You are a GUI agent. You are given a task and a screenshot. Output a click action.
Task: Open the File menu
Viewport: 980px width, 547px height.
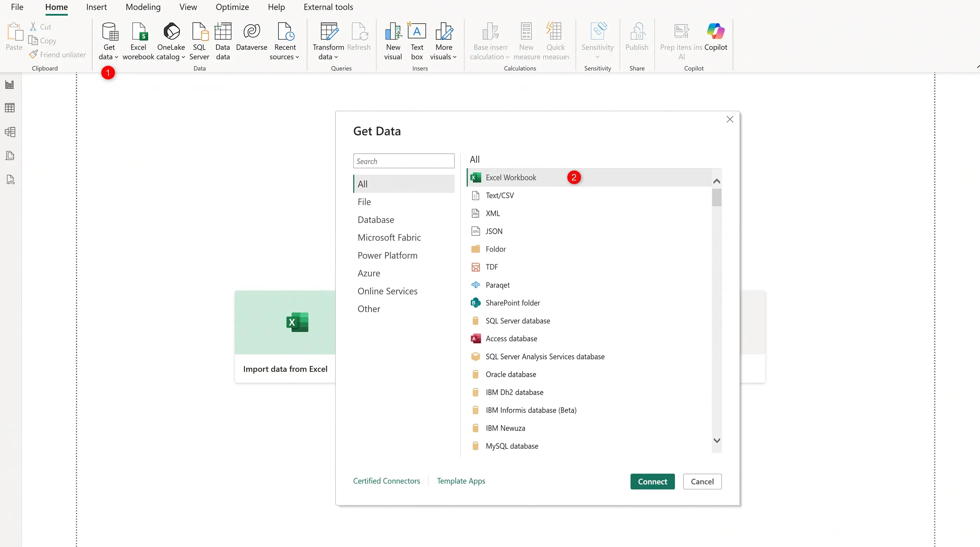(17, 7)
